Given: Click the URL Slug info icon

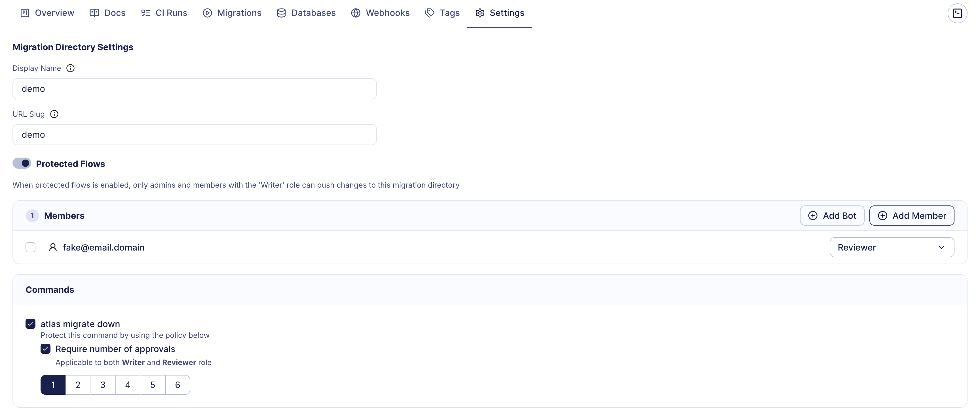Looking at the screenshot, I should coord(54,114).
